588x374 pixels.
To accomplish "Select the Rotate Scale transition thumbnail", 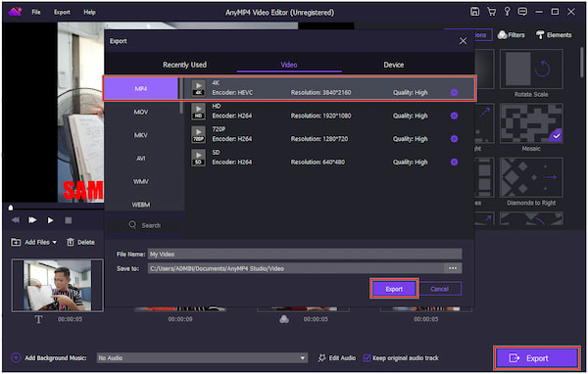I will click(x=531, y=69).
